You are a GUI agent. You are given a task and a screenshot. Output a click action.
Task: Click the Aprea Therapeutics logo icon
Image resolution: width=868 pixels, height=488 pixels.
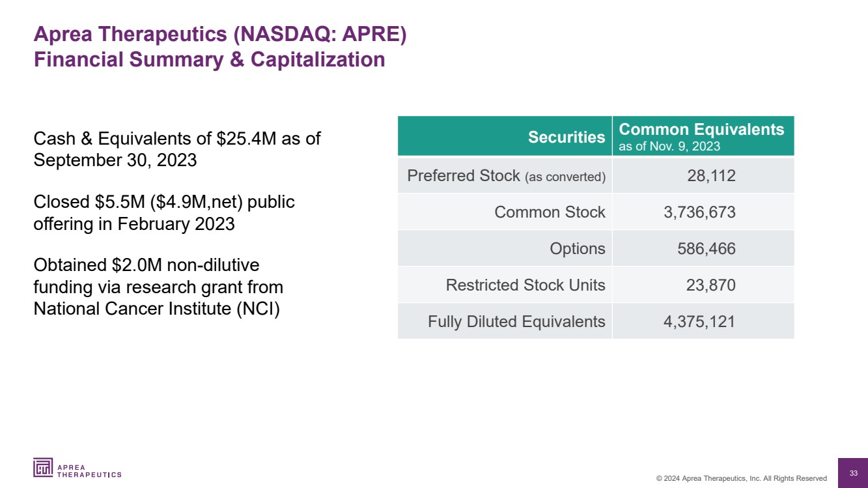(44, 468)
